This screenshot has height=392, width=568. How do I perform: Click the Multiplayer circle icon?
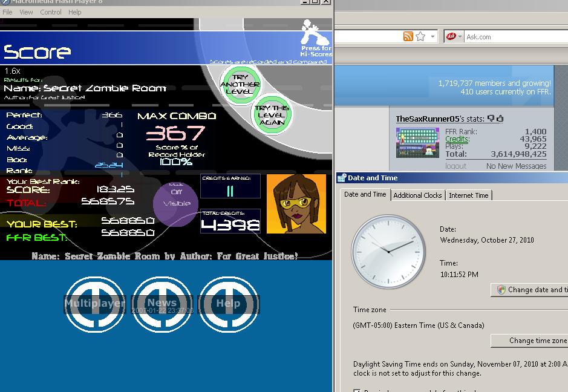coord(94,304)
